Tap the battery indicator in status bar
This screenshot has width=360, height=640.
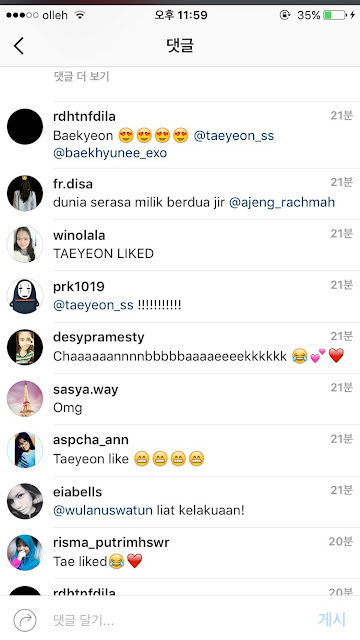pyautogui.click(x=334, y=16)
